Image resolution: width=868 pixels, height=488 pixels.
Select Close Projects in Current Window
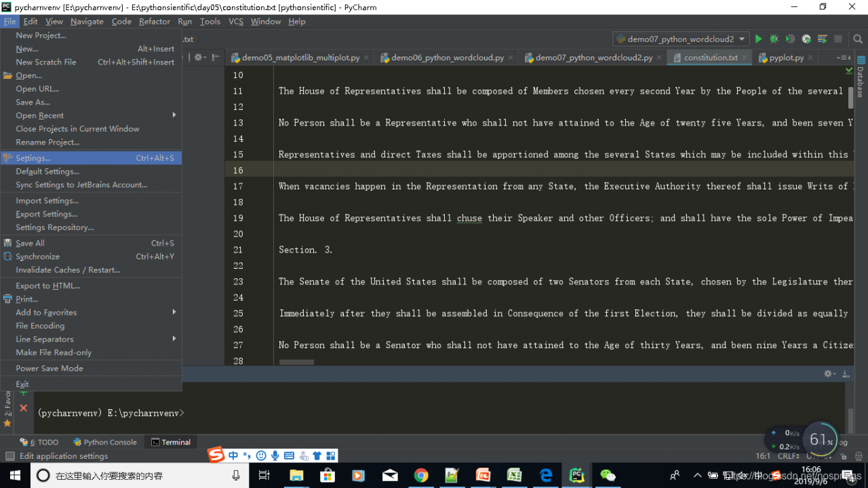[x=91, y=128]
